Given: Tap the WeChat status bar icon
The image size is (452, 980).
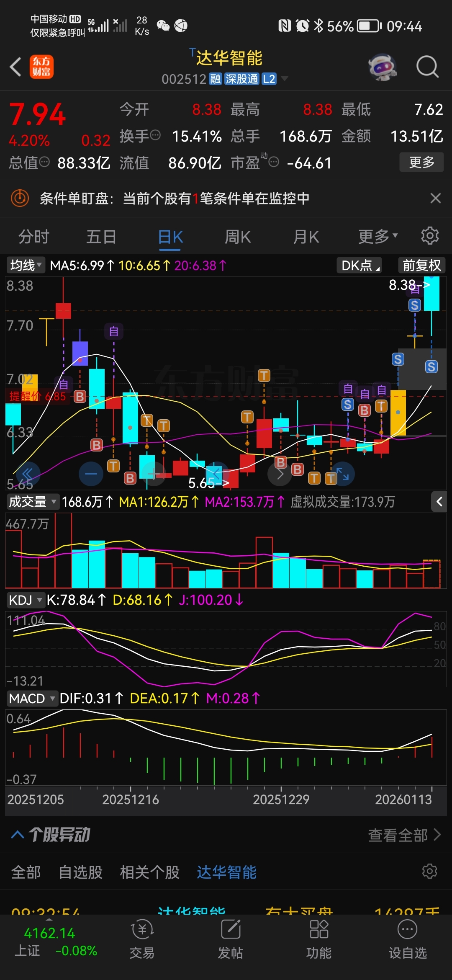Looking at the screenshot, I should (163, 26).
